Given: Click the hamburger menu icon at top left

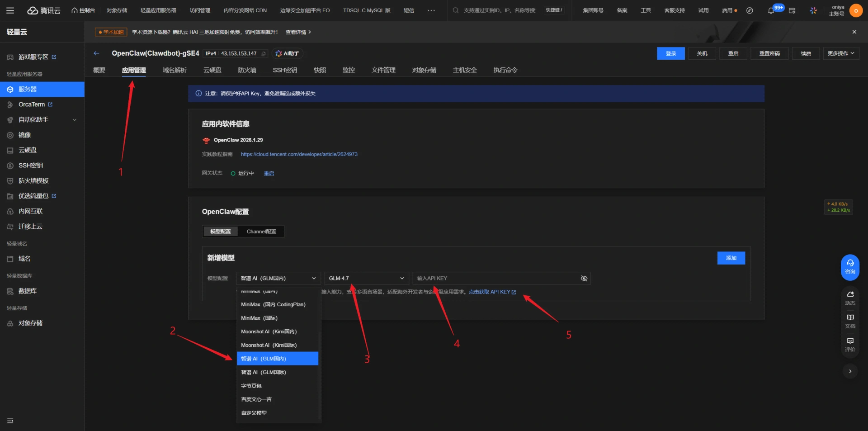Looking at the screenshot, I should pyautogui.click(x=10, y=10).
